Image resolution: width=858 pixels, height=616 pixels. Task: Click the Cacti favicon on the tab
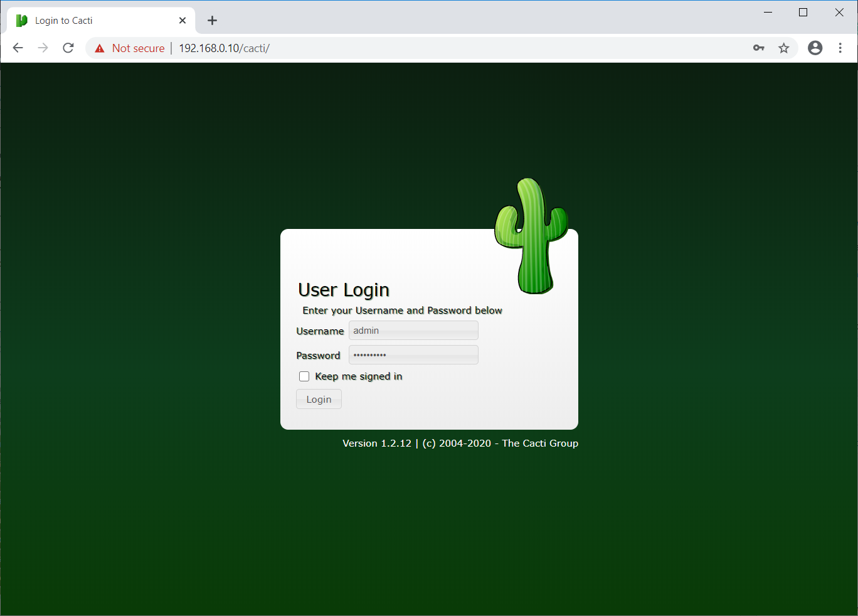pos(22,20)
